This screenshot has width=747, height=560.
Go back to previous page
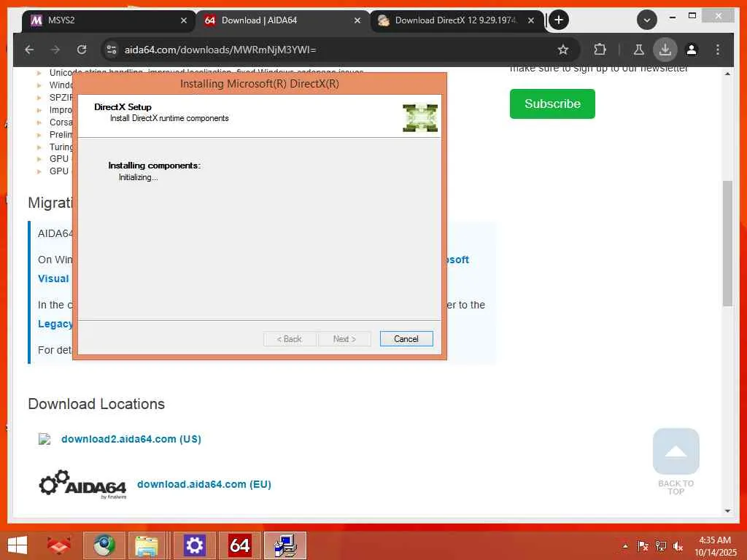point(29,50)
